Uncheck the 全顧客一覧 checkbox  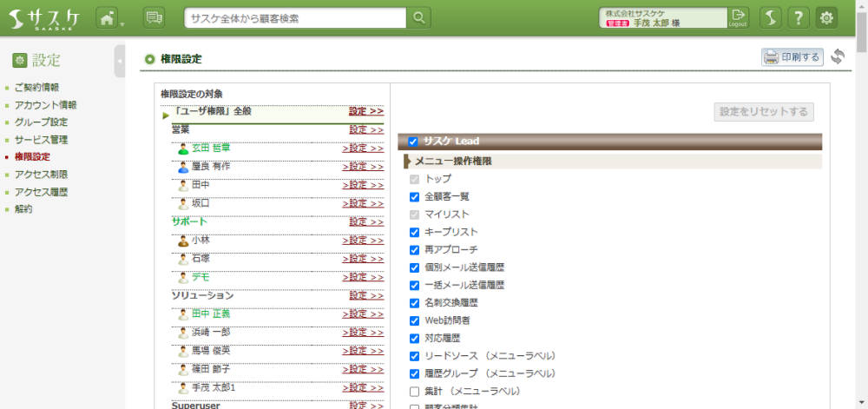(x=414, y=197)
